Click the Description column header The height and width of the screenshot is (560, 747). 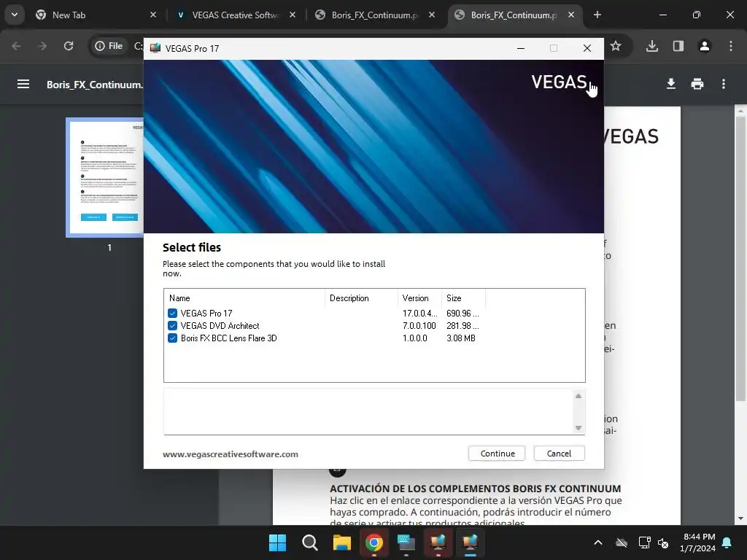[362, 298]
